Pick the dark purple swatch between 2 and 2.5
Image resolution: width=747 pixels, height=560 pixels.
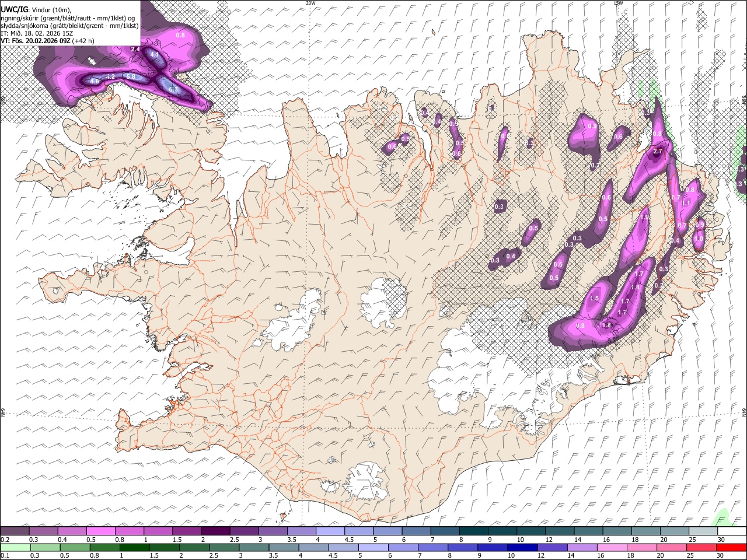(x=215, y=531)
